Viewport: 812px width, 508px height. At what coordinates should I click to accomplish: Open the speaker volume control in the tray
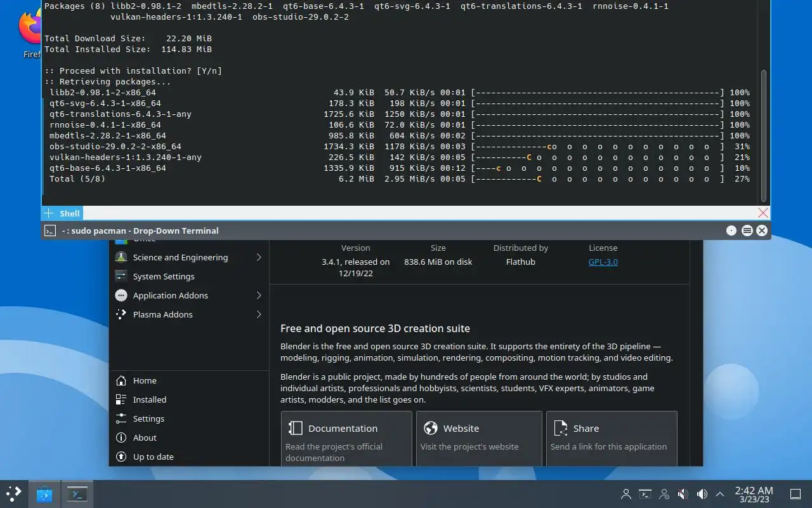(702, 493)
